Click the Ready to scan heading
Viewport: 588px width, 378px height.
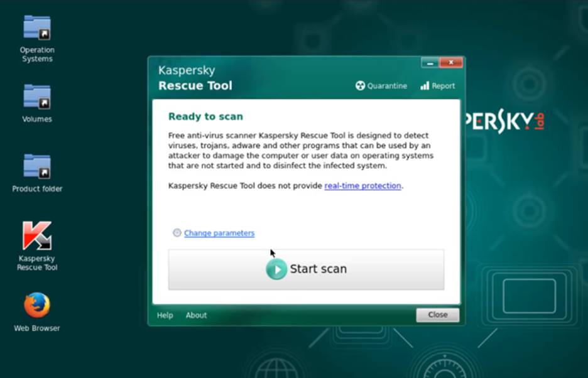tap(205, 117)
